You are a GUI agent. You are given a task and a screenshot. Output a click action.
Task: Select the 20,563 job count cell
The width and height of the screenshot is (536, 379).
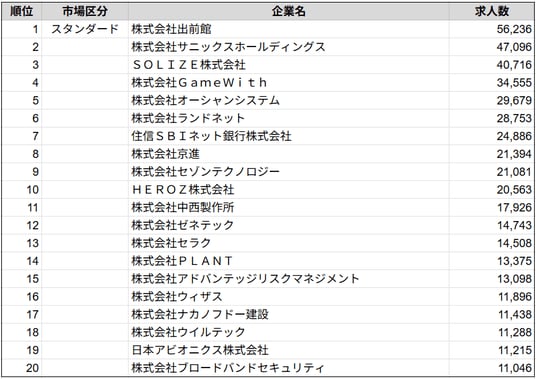tap(491, 190)
